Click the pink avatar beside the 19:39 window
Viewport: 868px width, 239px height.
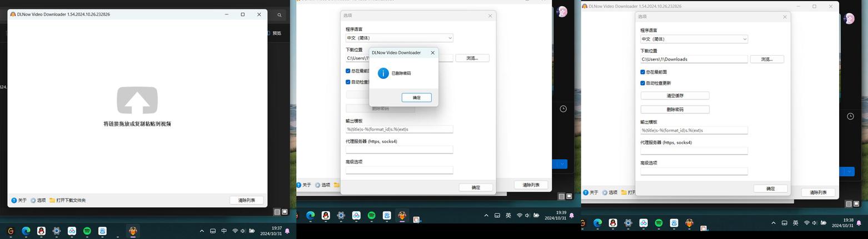(562, 12)
